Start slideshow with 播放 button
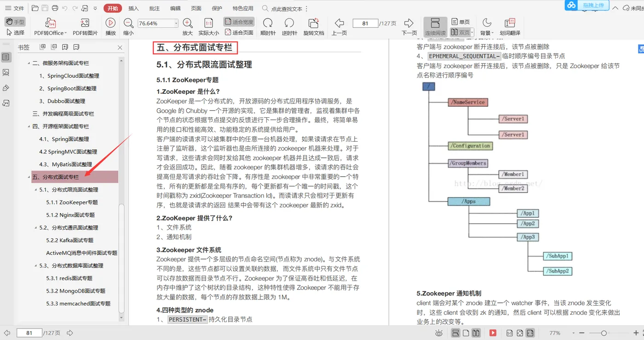 110,27
